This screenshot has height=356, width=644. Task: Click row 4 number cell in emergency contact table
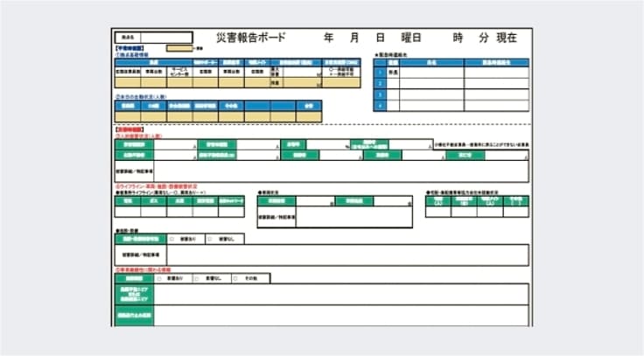point(380,106)
